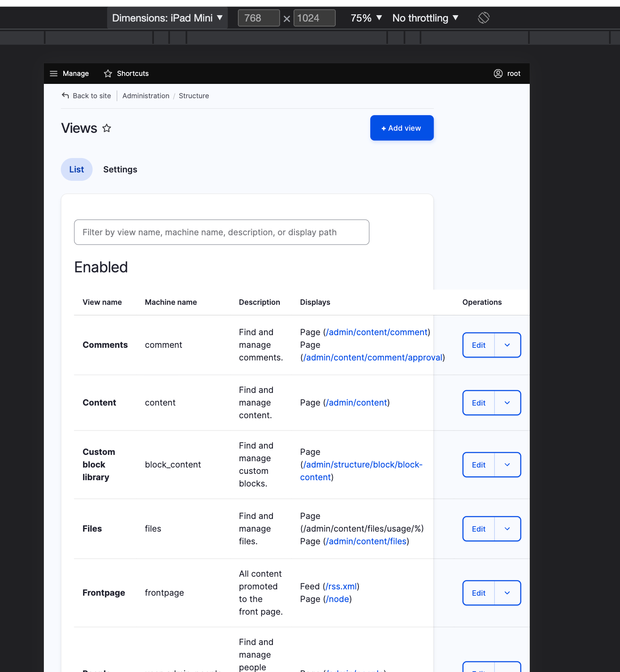Open the Shortcuts toolbar menu

click(127, 73)
